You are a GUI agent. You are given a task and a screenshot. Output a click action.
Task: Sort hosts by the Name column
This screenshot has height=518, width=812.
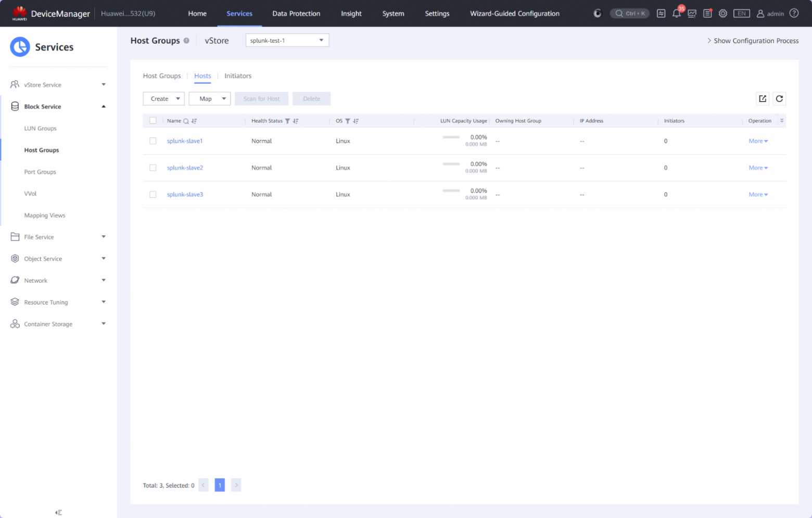pos(194,121)
